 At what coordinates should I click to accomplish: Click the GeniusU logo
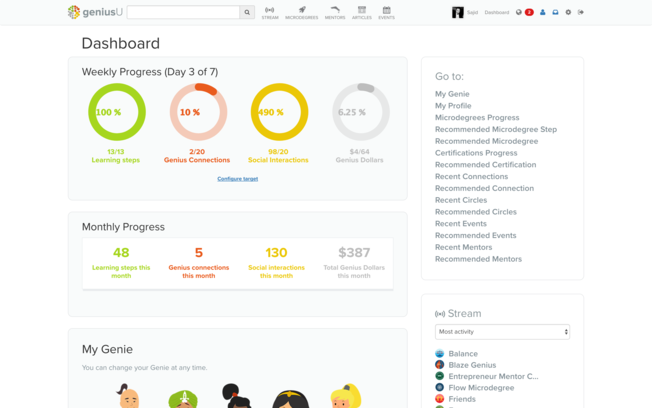click(x=94, y=13)
